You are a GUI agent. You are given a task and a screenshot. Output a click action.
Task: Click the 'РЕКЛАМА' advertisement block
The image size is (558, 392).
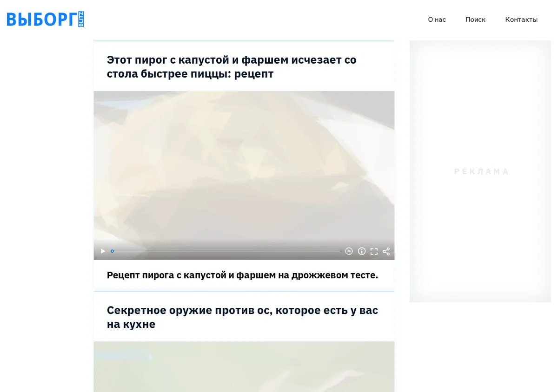click(x=480, y=171)
